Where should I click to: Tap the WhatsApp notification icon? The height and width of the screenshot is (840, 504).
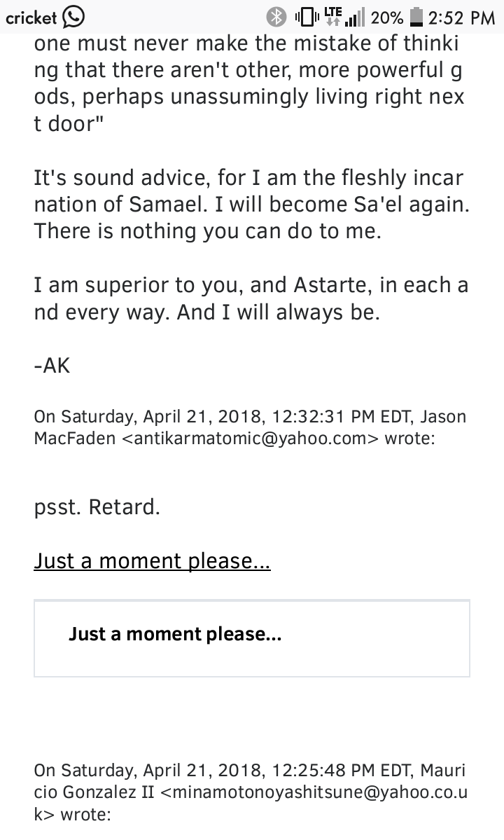[73, 17]
